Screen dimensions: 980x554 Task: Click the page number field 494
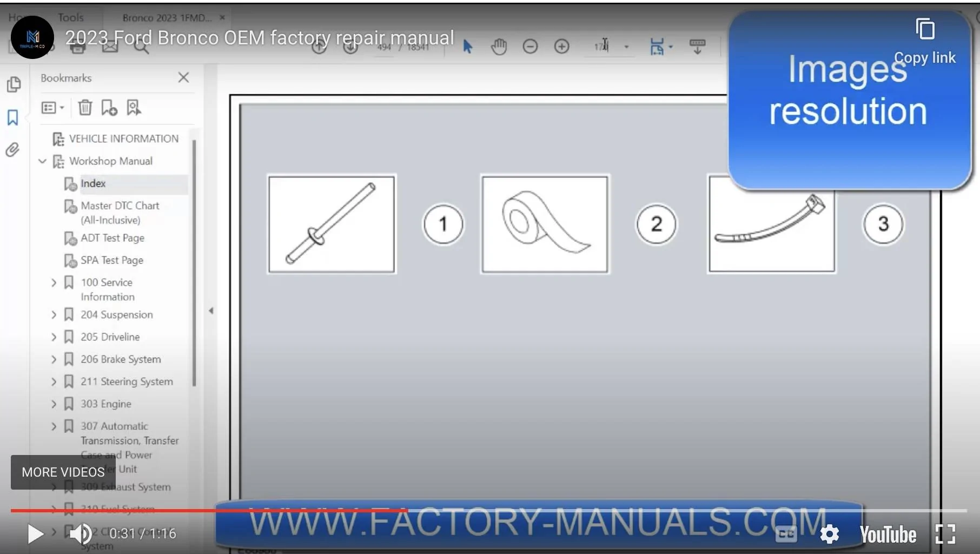tap(384, 48)
